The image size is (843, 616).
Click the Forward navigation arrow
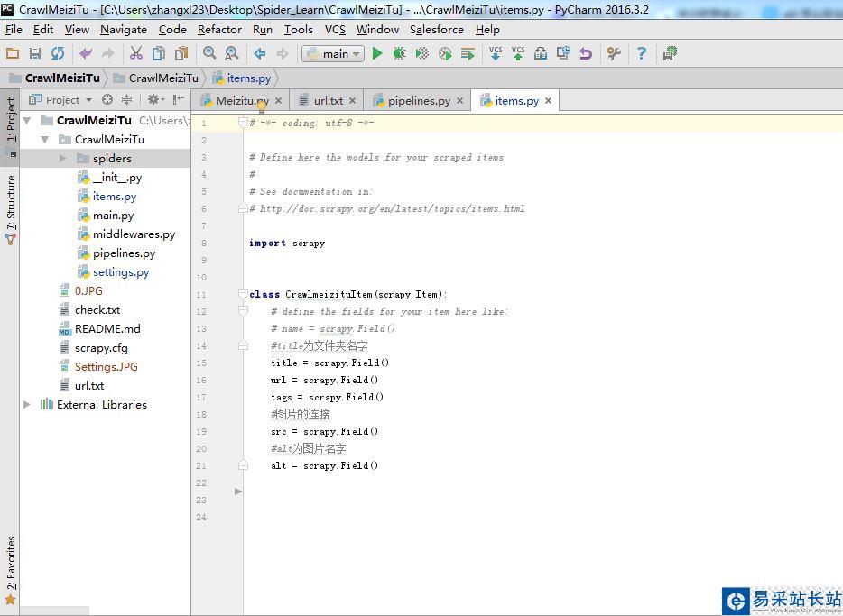point(283,53)
